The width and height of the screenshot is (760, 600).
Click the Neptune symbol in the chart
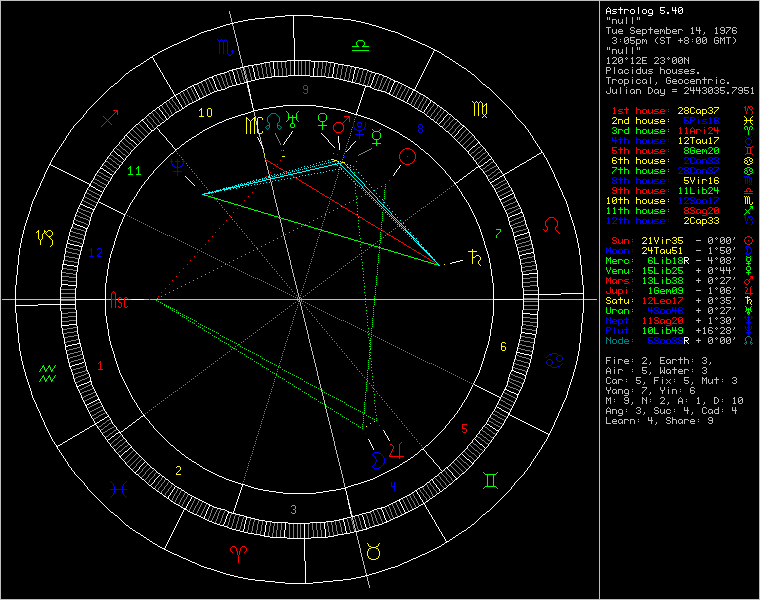[x=178, y=166]
